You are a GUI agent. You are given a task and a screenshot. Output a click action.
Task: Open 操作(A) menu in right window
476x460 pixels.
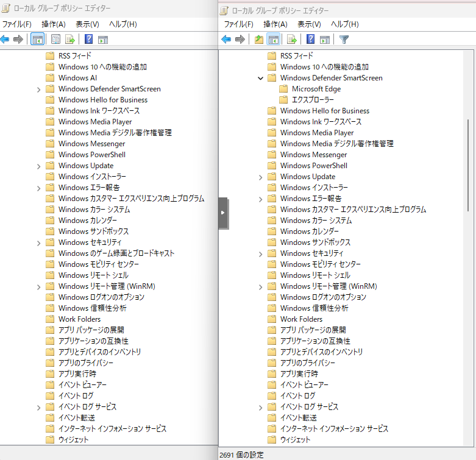coord(275,24)
